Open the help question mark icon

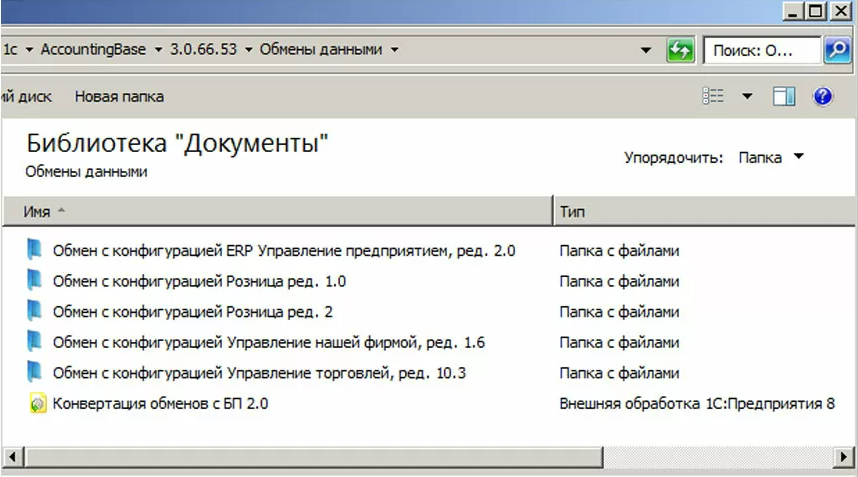822,97
